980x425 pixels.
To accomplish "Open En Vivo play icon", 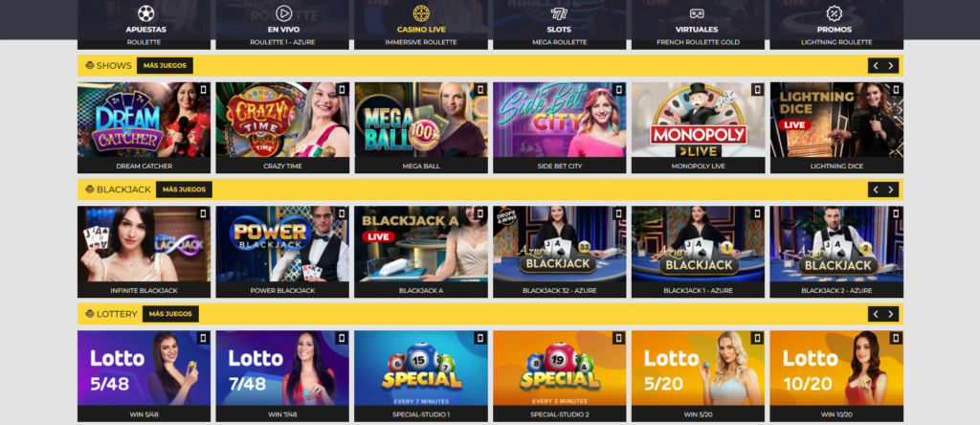I will (283, 13).
